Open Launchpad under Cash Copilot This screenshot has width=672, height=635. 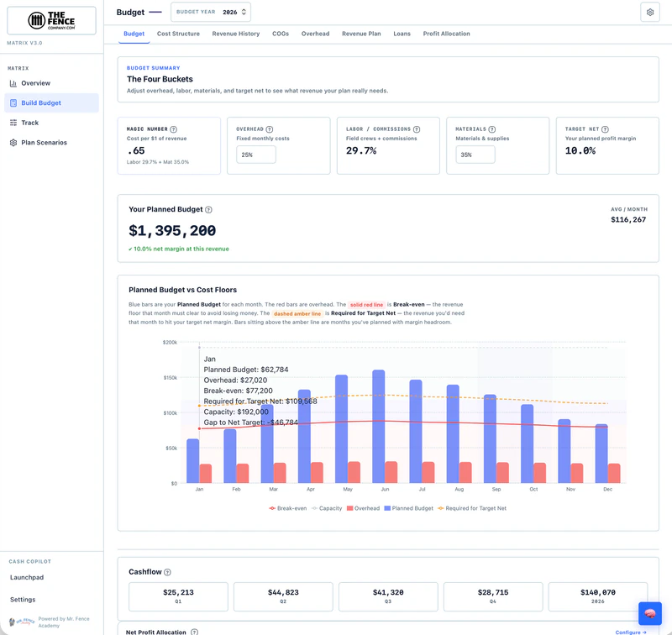[27, 577]
